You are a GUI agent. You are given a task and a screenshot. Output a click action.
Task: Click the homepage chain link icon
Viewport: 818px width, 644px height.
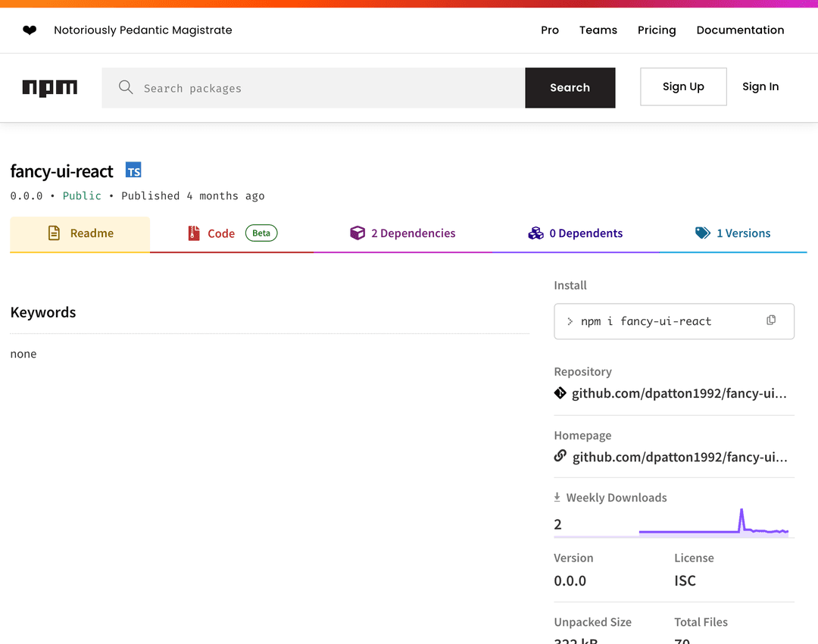[560, 456]
